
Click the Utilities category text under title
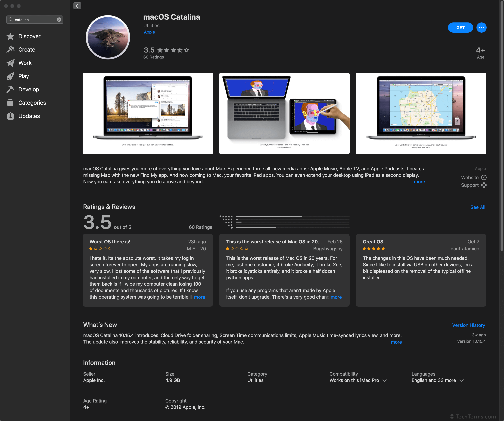(x=151, y=25)
